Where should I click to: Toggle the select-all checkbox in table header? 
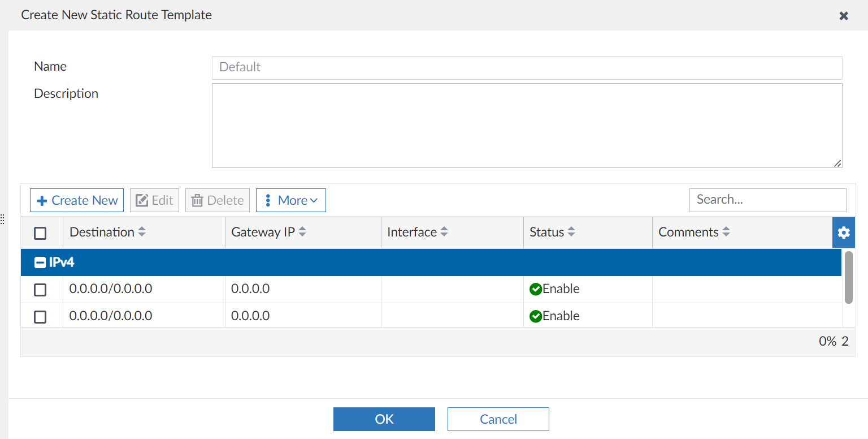[40, 233]
